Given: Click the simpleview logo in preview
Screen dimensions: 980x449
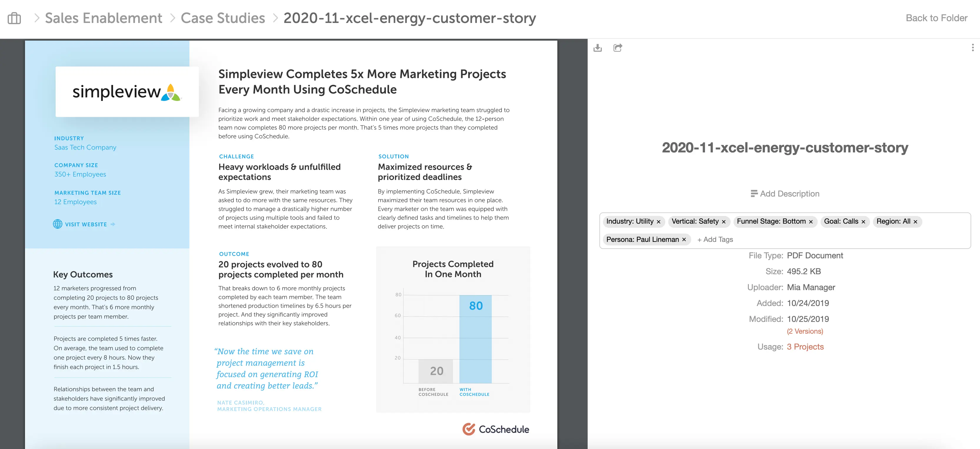Looking at the screenshot, I should pyautogui.click(x=127, y=92).
